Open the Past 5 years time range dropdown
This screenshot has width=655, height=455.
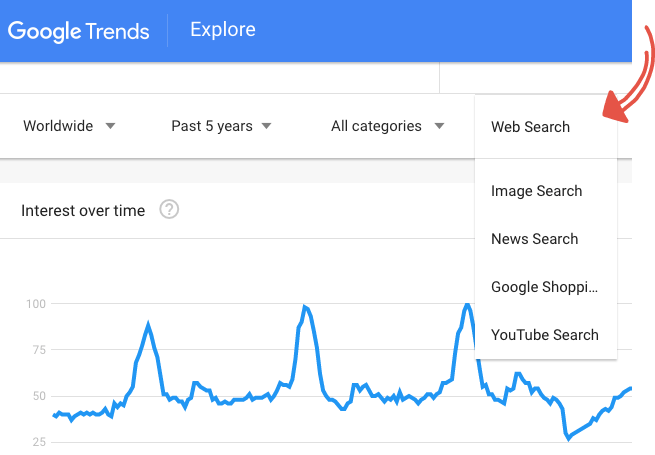pos(221,126)
